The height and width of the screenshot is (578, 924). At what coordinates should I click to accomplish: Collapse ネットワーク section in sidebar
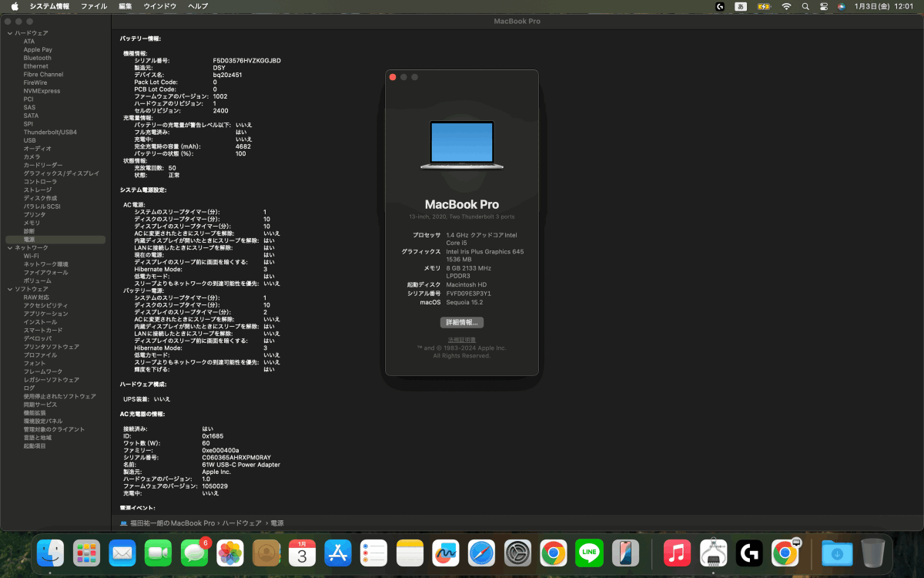(10, 247)
